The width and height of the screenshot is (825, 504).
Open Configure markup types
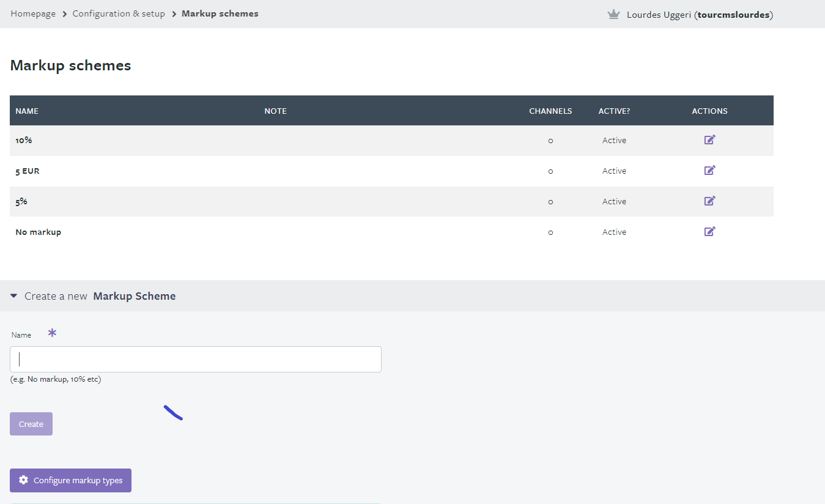coord(70,480)
